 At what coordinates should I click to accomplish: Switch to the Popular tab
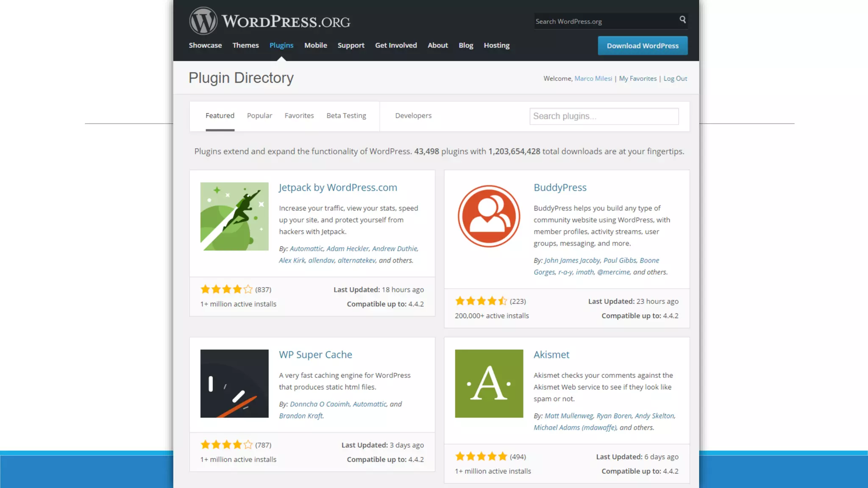coord(259,116)
